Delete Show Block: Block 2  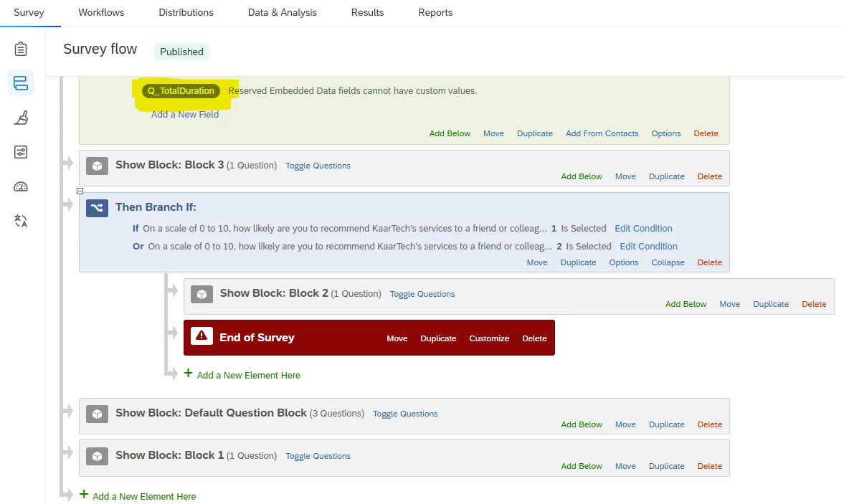pos(814,304)
